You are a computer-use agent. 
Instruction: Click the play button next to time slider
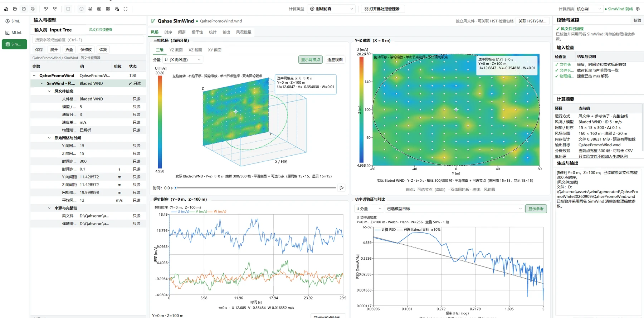coord(342,188)
